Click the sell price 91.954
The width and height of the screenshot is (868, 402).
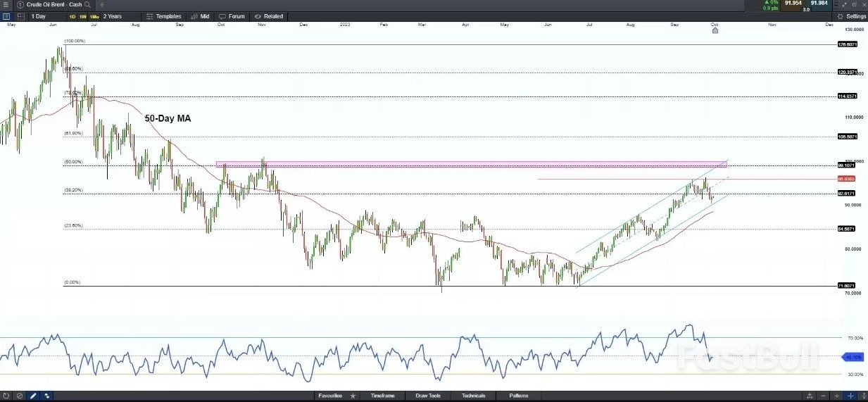pyautogui.click(x=793, y=4)
